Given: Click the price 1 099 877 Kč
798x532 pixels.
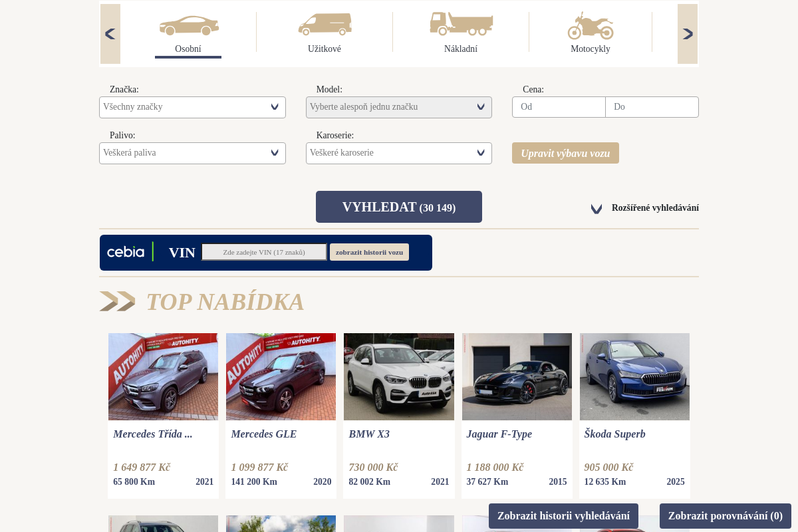Looking at the screenshot, I should (259, 467).
